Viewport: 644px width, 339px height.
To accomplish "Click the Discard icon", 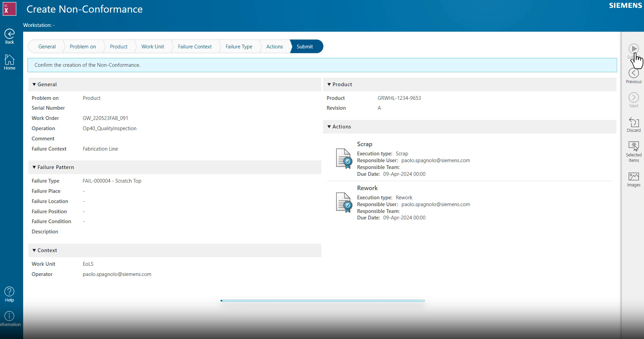I will (633, 122).
